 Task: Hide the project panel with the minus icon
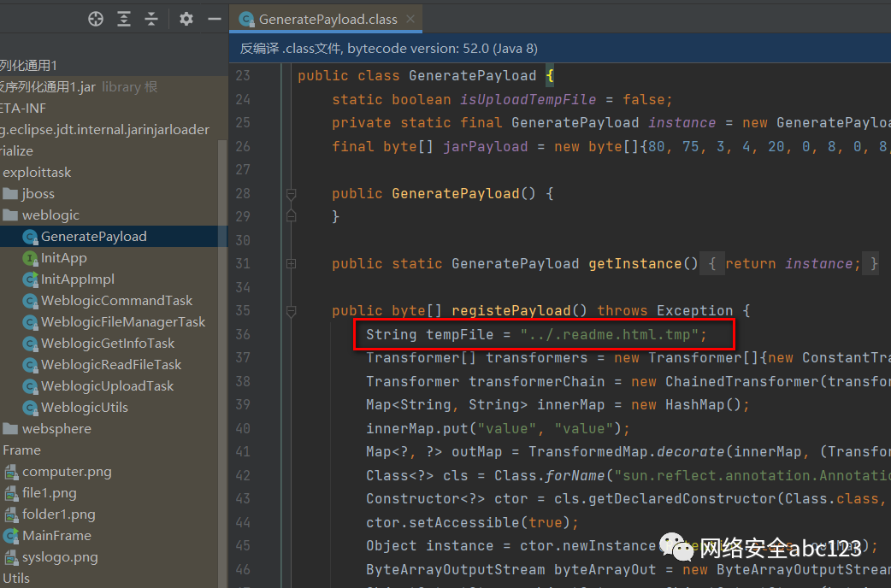coord(215,20)
